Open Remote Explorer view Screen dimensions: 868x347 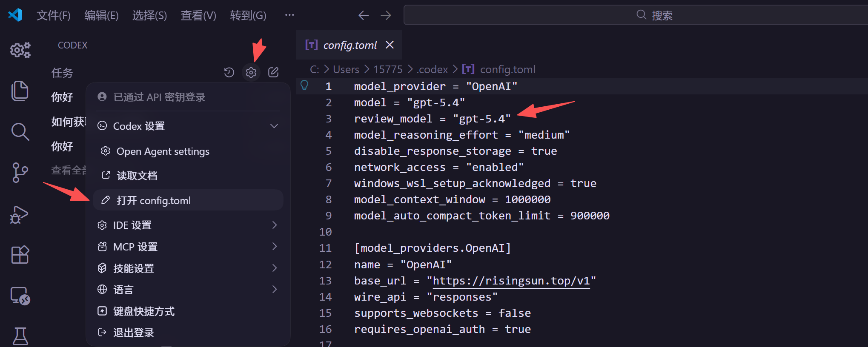tap(20, 296)
